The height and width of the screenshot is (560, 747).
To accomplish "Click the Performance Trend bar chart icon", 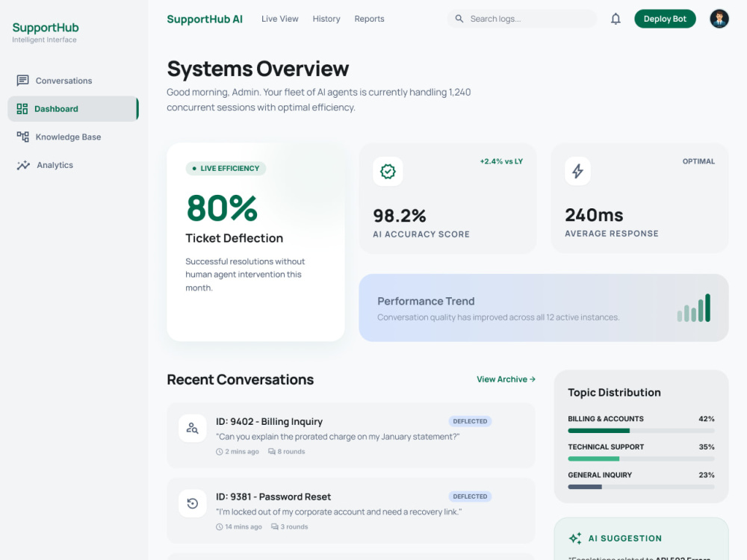I will (694, 308).
